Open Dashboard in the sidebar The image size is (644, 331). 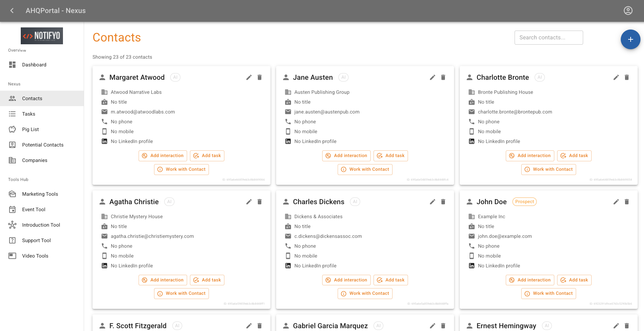tap(34, 65)
